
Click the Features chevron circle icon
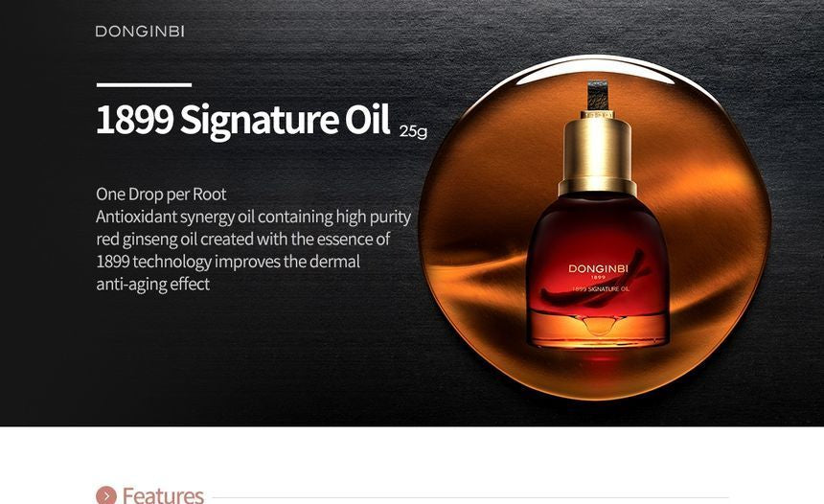(x=106, y=495)
